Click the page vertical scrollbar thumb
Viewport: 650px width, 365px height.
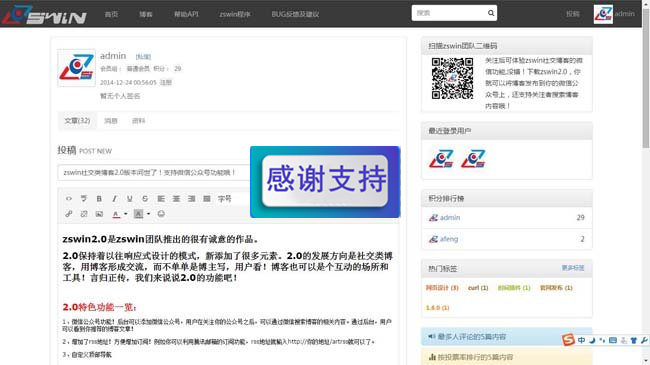[x=646, y=78]
